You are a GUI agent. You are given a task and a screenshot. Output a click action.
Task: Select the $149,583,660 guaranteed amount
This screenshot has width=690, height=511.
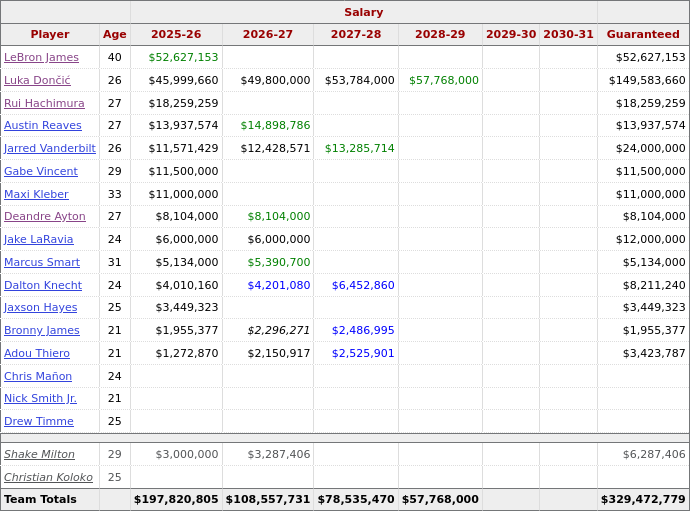tap(647, 80)
